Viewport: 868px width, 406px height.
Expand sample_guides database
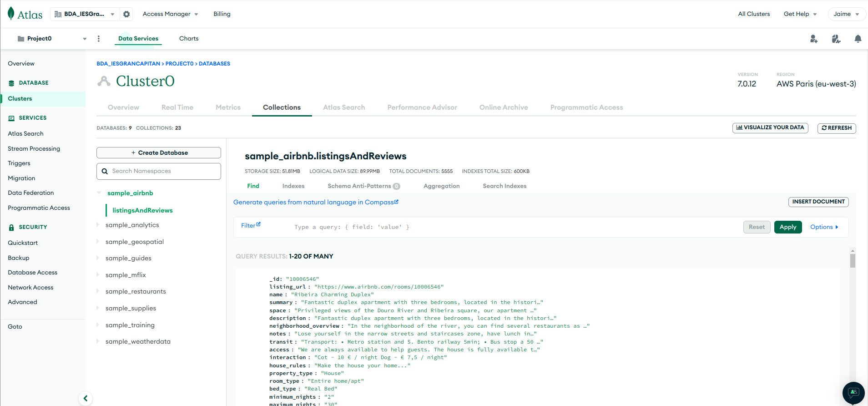point(98,258)
